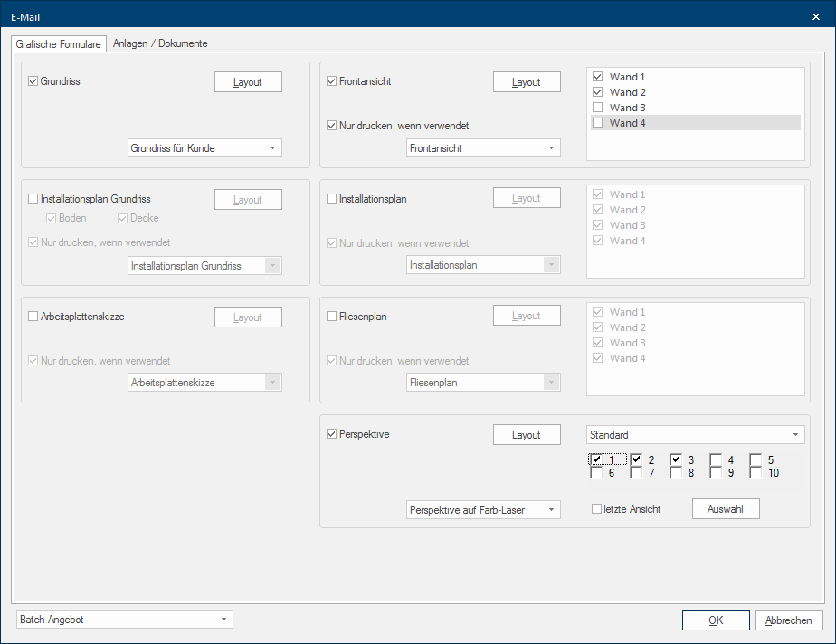
Task: Uncheck the Grundriss checkbox
Action: coord(33,81)
